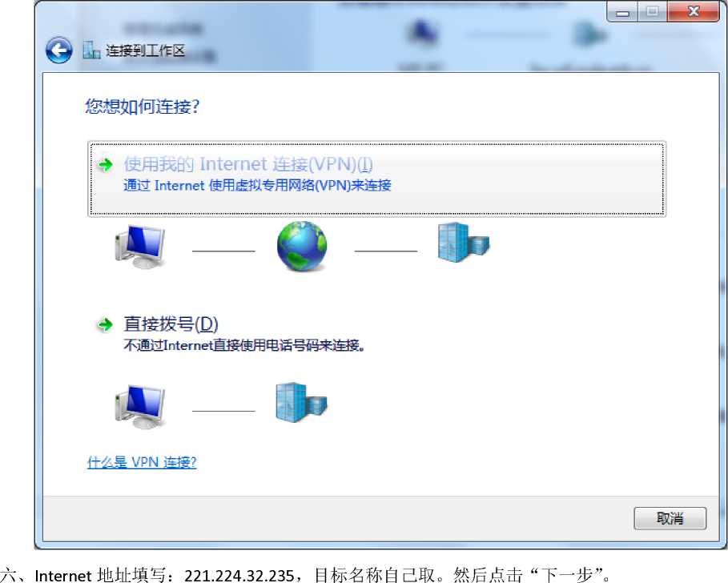Click green arrow next to 直接拨号
728x583 pixels.
tap(106, 324)
